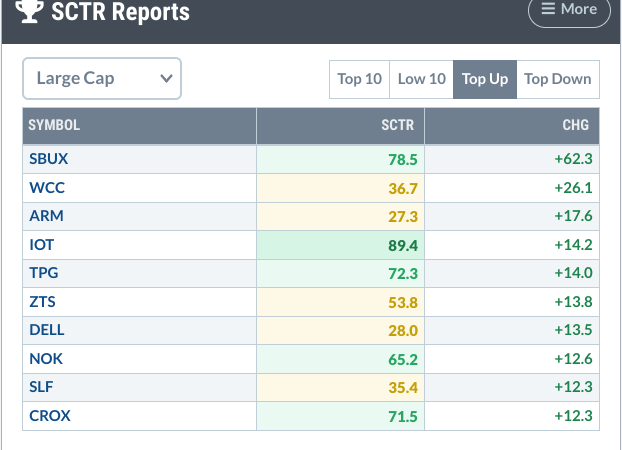Click the SCTR value 72.3

[403, 274]
